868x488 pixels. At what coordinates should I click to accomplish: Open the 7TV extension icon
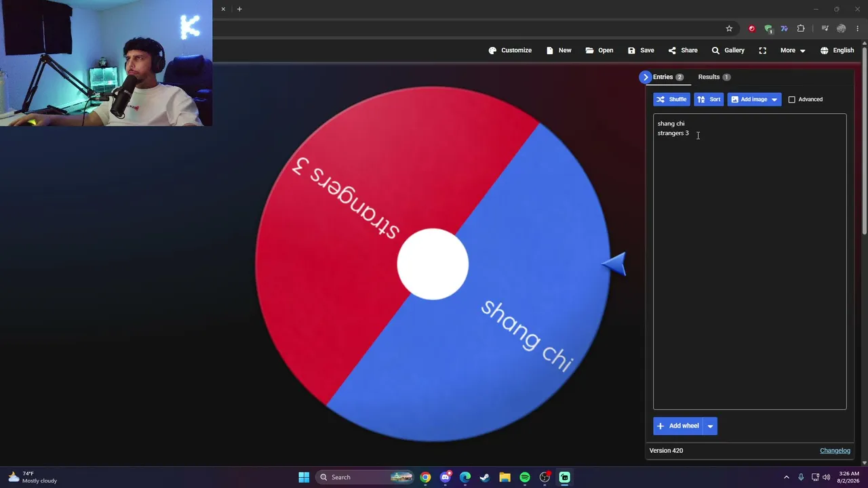785,28
